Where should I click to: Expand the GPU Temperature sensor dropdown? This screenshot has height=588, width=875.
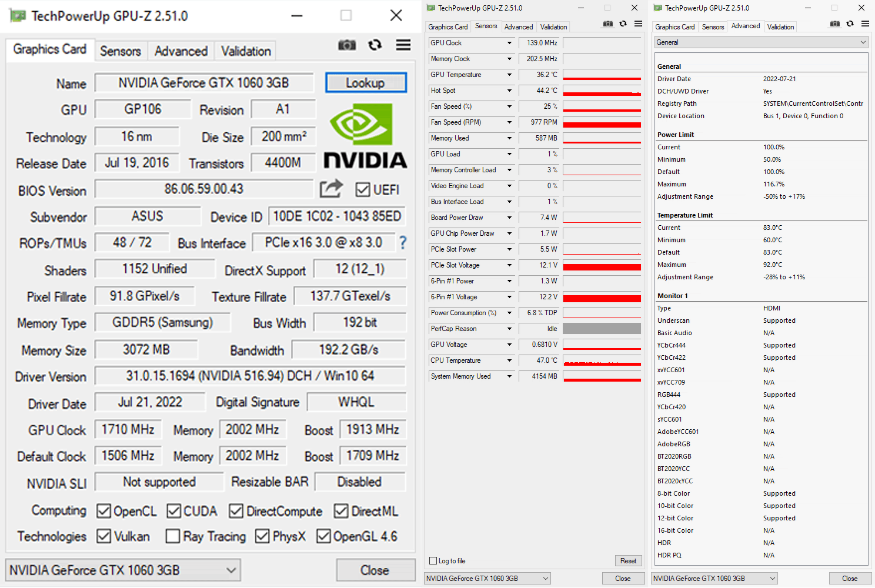509,75
